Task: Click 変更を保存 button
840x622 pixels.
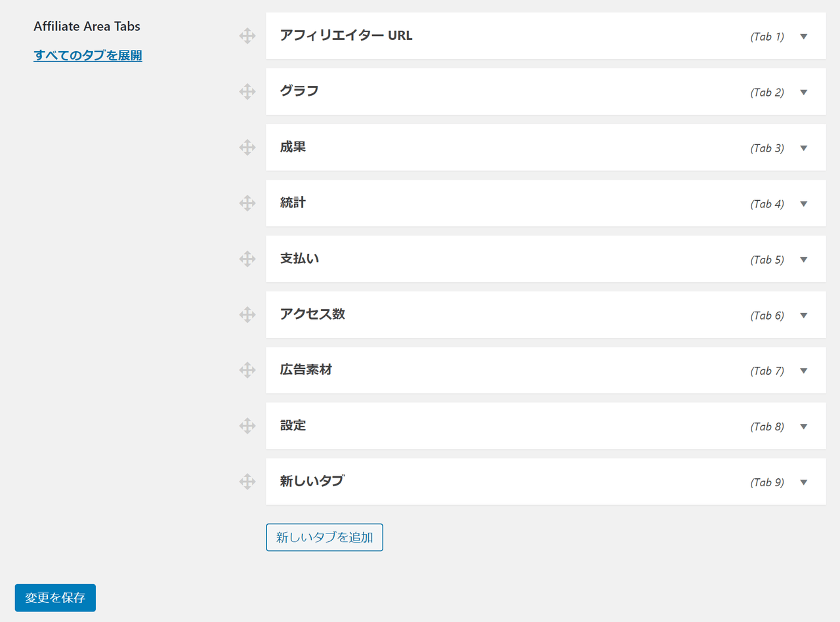Action: point(55,598)
